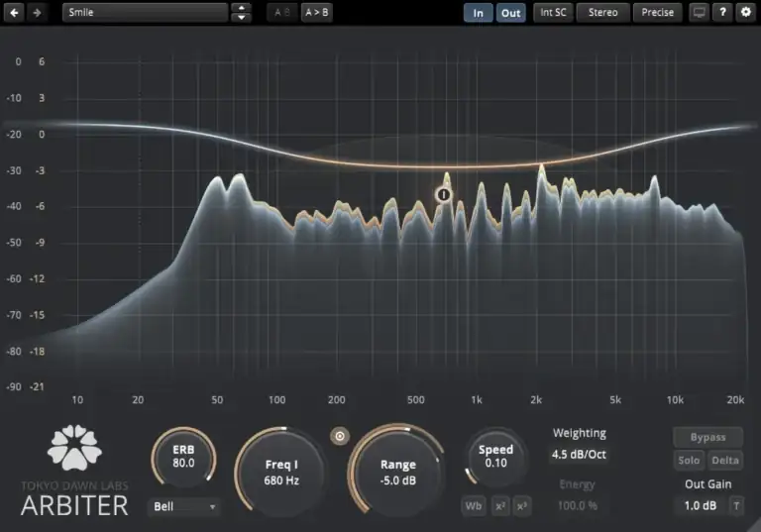Toggle the Out spectrum display
This screenshot has height=532, width=761.
[x=510, y=13]
